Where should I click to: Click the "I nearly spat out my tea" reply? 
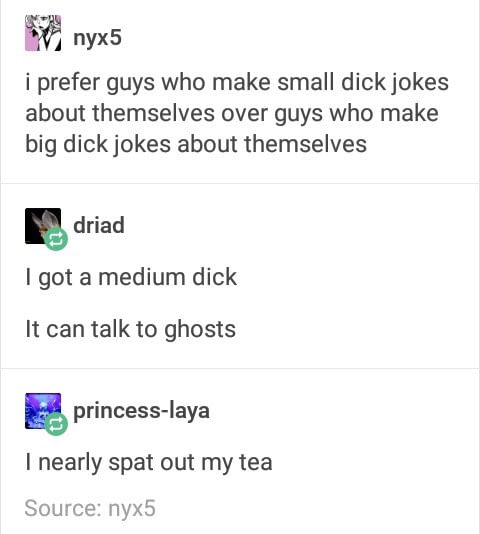click(x=149, y=463)
